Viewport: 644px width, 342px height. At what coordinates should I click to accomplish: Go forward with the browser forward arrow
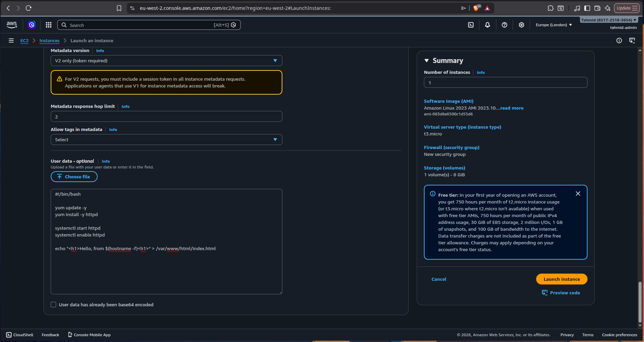18,8
